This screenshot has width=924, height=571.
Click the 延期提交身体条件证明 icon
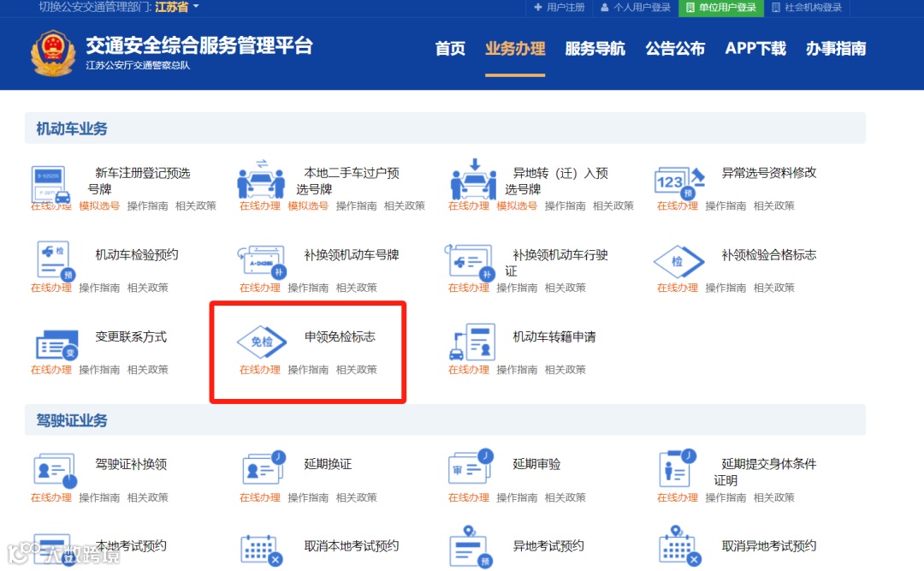[x=678, y=468]
